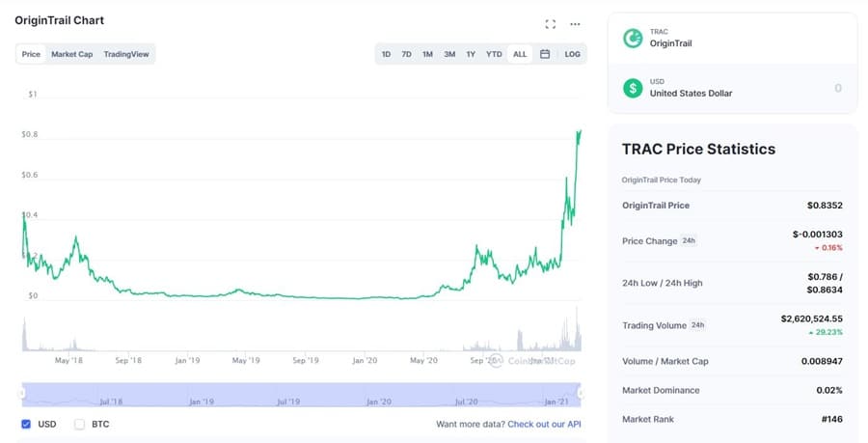Open the Check out our API link

coord(546,424)
